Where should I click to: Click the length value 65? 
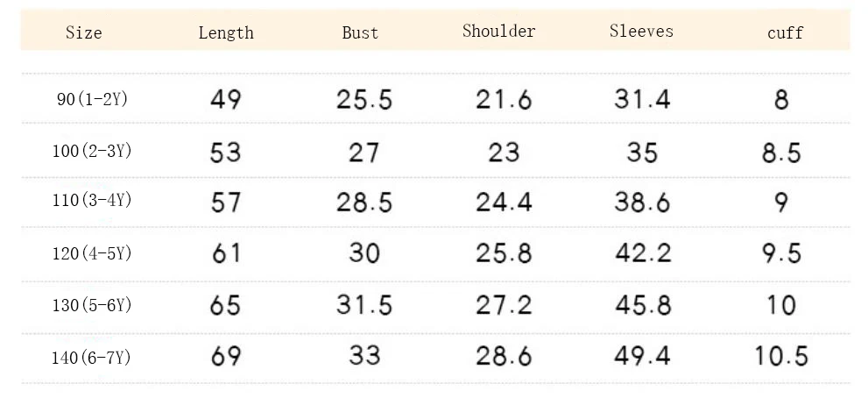tap(226, 305)
